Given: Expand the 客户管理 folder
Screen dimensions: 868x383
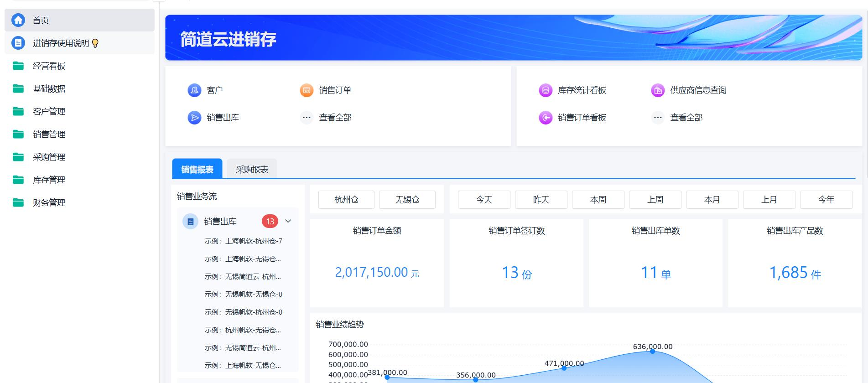Looking at the screenshot, I should [x=79, y=111].
